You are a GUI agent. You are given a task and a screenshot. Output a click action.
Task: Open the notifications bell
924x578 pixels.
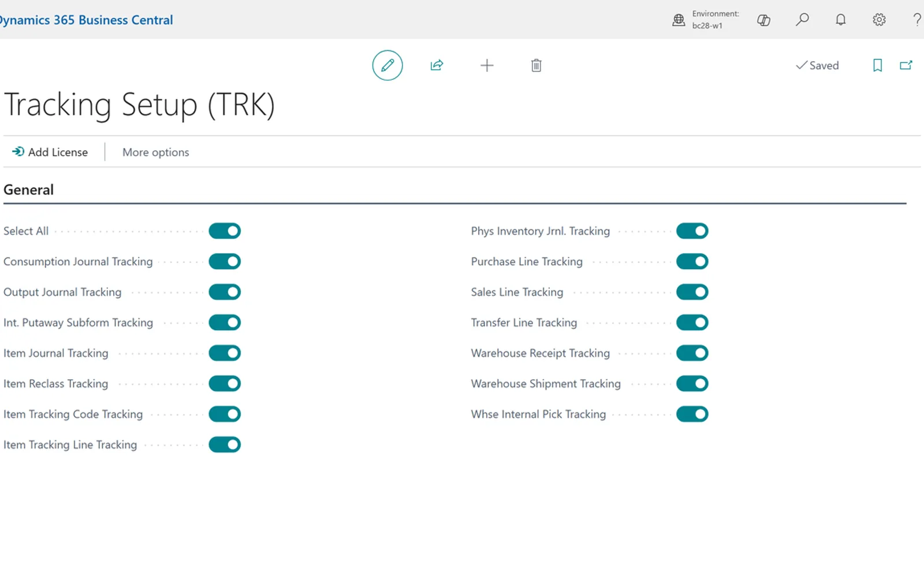point(841,20)
